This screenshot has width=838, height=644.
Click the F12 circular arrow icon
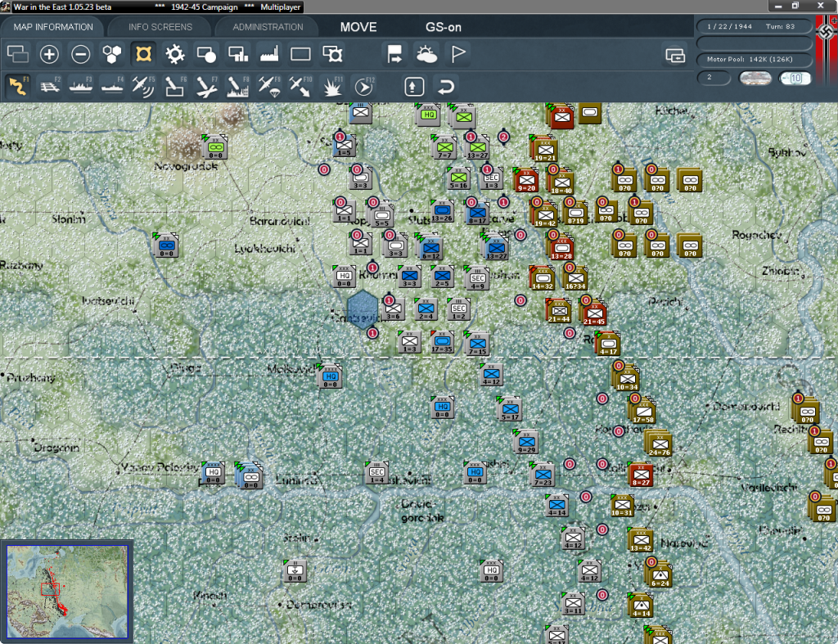[x=364, y=86]
